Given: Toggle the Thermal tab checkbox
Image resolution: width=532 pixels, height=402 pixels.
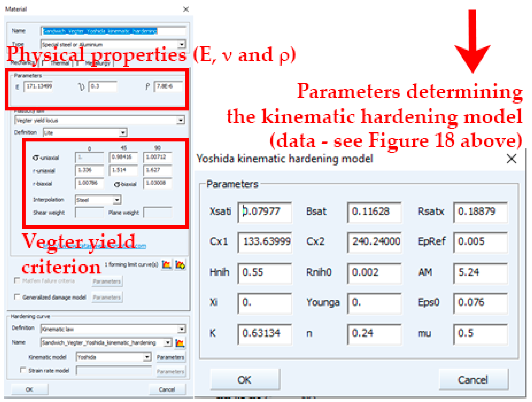Looking at the screenshot, I should (x=45, y=63).
